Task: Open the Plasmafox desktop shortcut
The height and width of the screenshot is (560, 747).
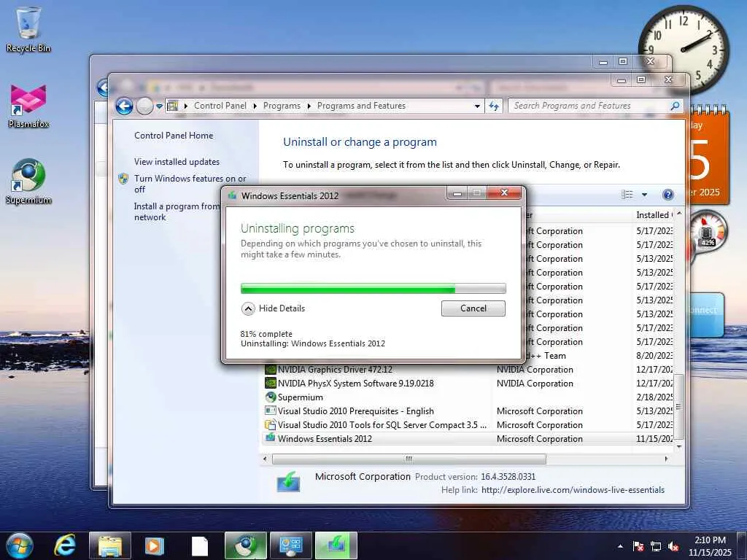Action: point(28,106)
